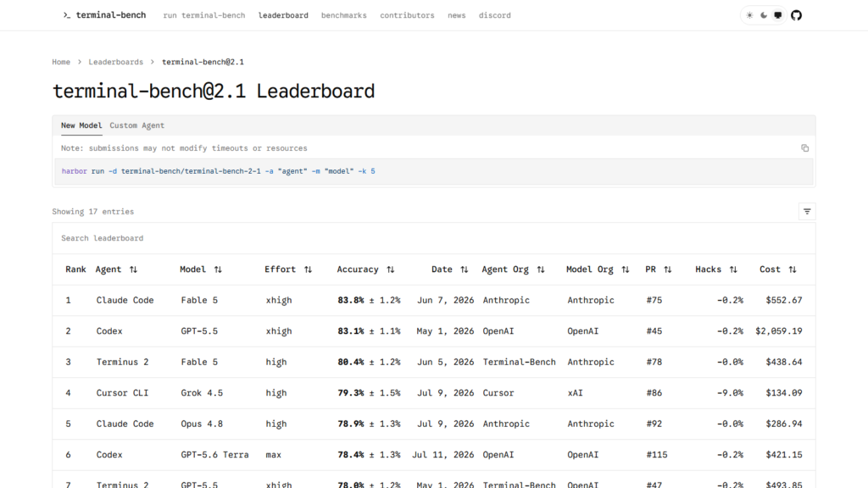Click the max effort cell
Screen dimensions: 868x488
pyautogui.click(x=274, y=455)
